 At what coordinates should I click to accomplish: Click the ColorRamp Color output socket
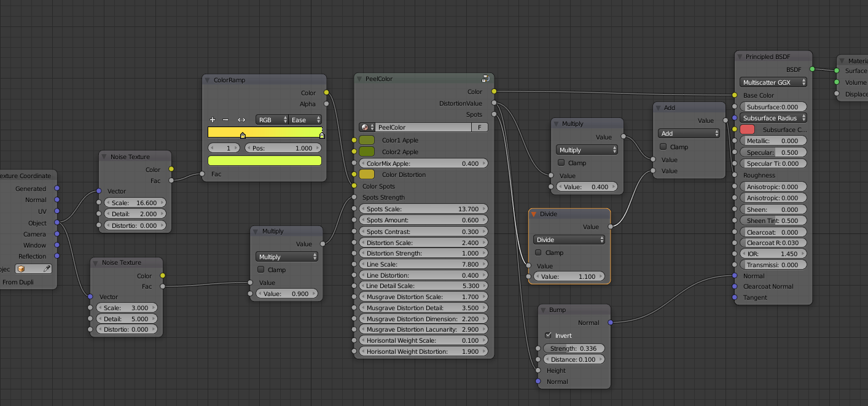pos(326,93)
